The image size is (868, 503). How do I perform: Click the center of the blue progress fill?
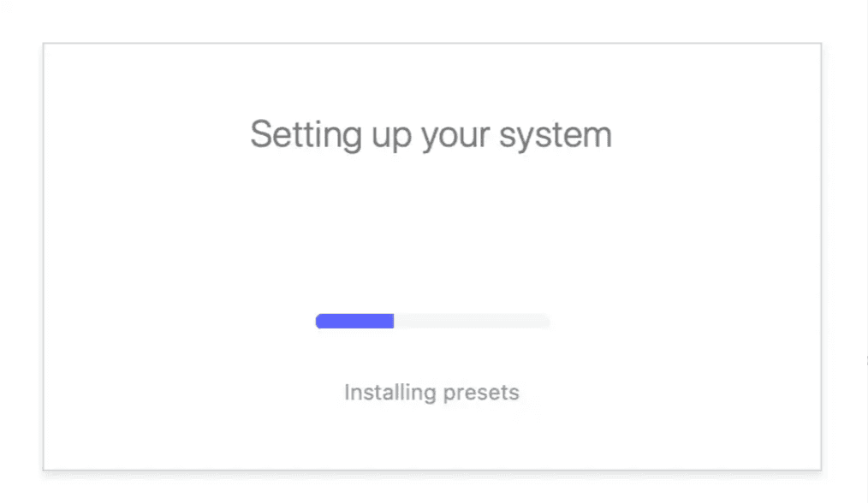[354, 322]
